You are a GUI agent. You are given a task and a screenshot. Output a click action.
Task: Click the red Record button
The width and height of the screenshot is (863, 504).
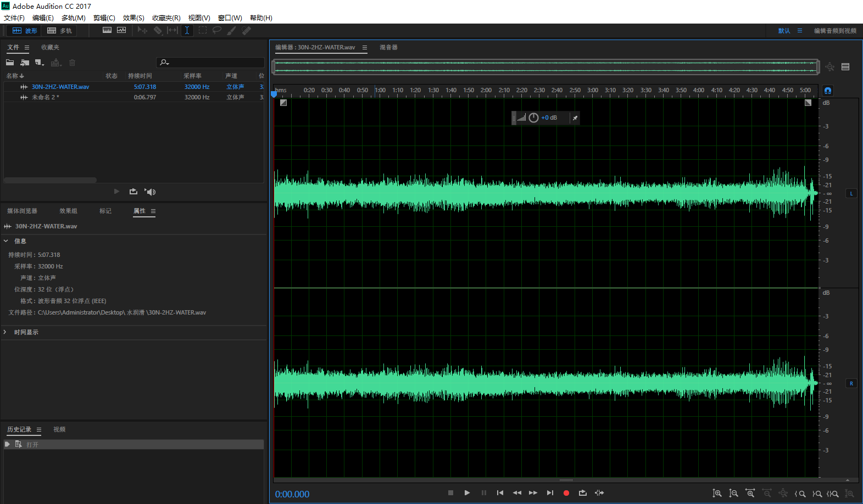tap(566, 493)
